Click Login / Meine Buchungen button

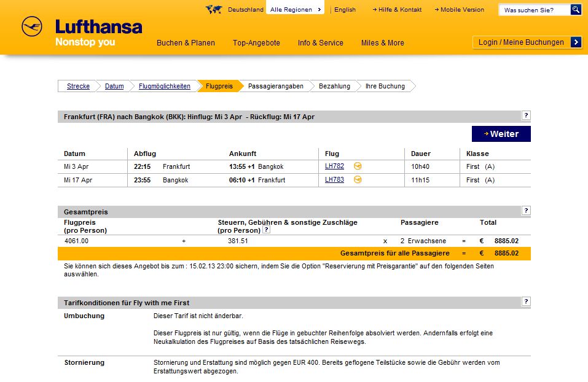527,42
